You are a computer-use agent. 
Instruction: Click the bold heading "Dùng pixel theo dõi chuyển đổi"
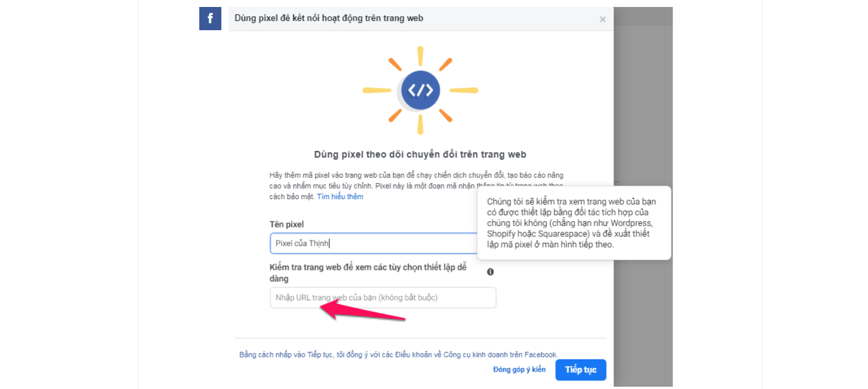point(420,154)
